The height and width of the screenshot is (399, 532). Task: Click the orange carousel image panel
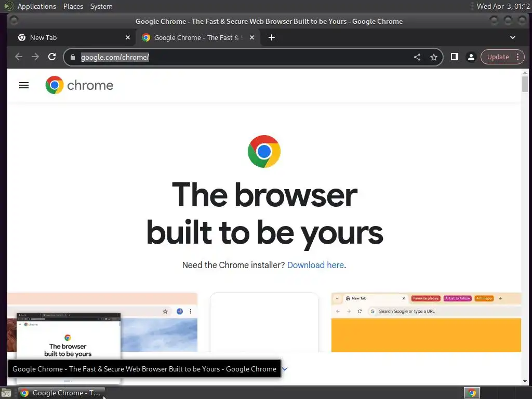(x=426, y=335)
